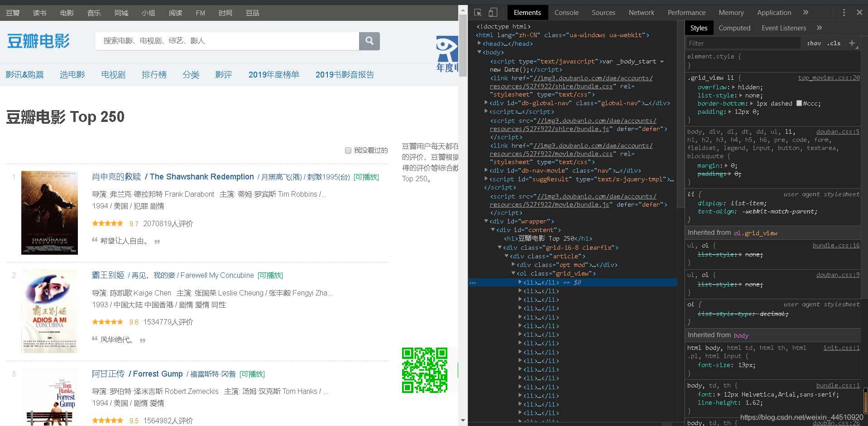Screen dimensions: 868x426
Task: Open the Application tab
Action: point(774,13)
